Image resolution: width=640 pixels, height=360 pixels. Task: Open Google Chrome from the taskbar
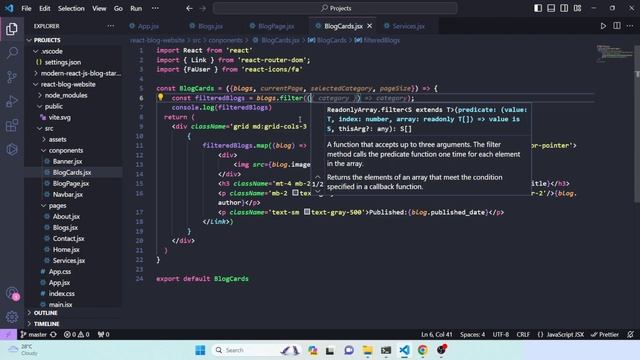(422, 350)
